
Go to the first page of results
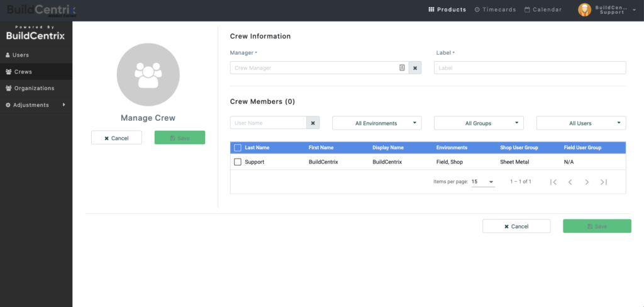(553, 182)
